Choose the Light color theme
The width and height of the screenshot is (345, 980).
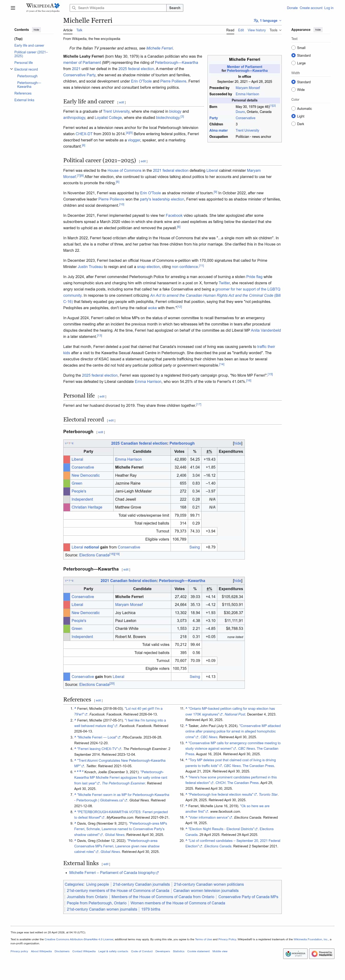(293, 116)
